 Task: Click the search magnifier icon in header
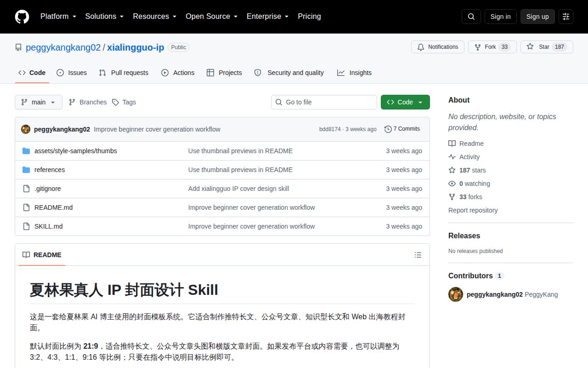click(471, 17)
